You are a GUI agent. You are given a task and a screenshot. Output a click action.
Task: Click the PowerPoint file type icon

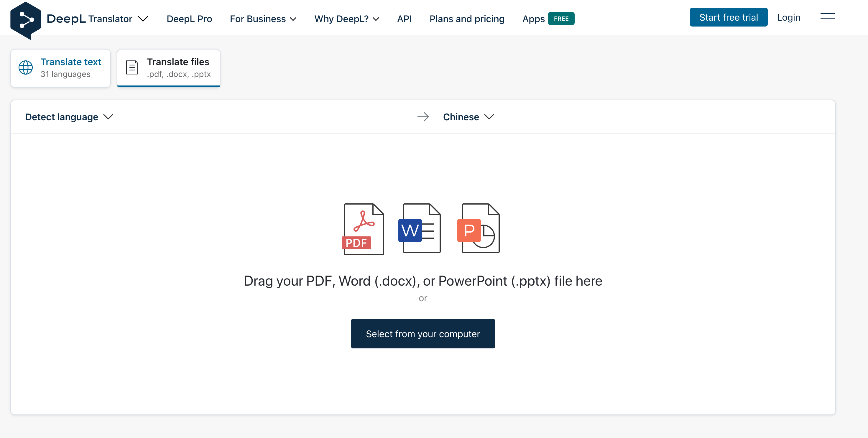pos(479,228)
